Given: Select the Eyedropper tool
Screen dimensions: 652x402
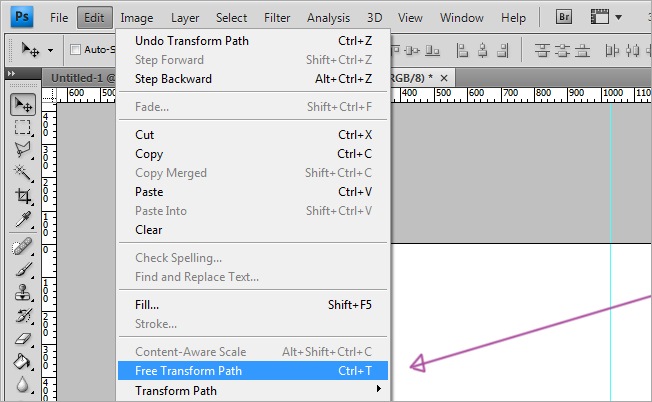Looking at the screenshot, I should tap(22, 220).
